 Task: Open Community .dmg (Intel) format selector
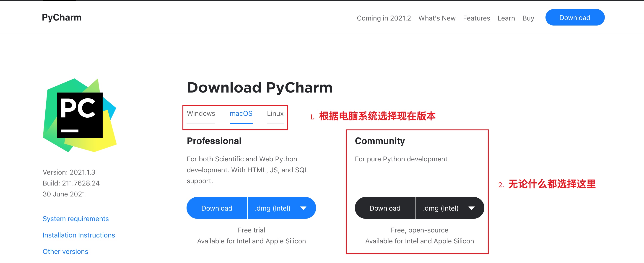tap(441, 208)
